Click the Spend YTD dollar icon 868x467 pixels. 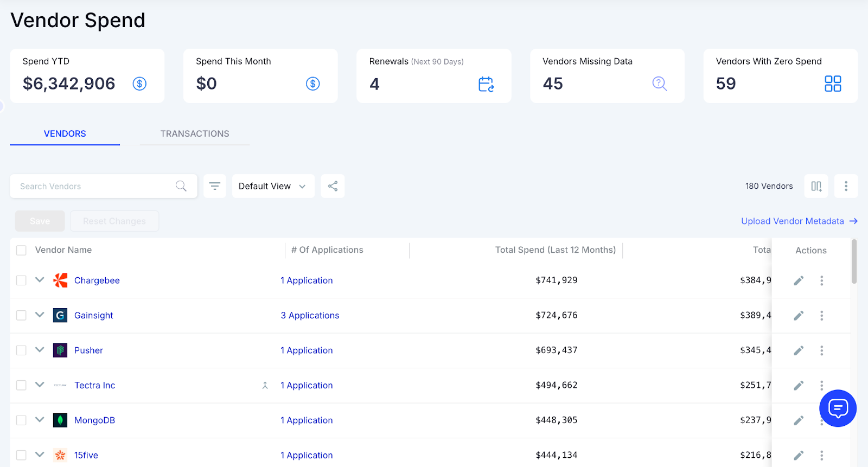click(139, 84)
